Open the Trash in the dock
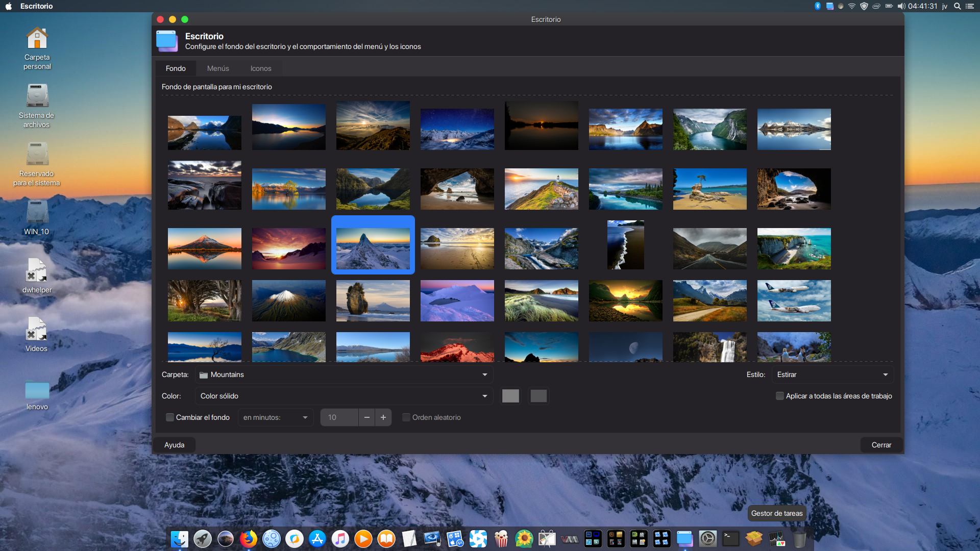 click(800, 539)
